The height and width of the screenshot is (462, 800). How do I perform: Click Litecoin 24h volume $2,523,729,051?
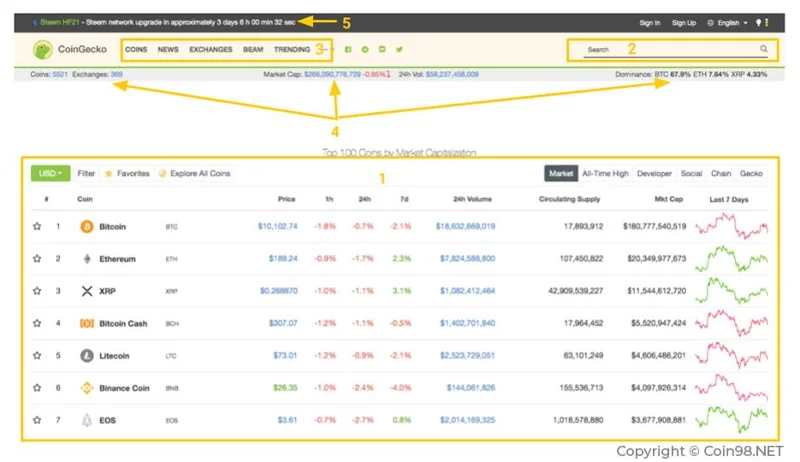tap(467, 355)
